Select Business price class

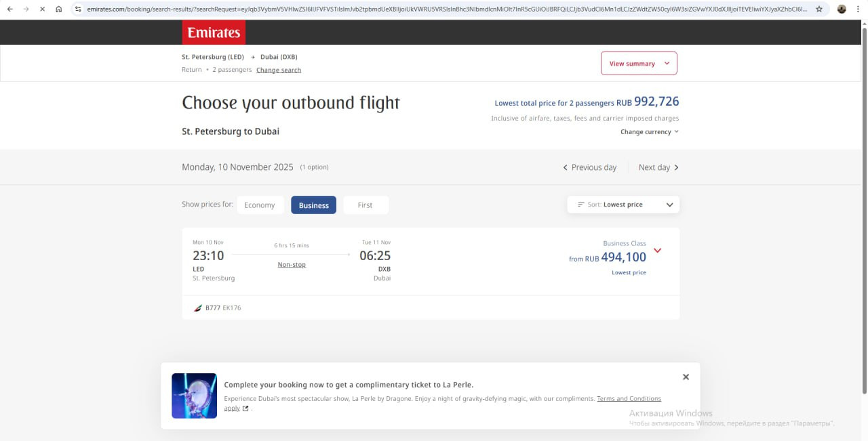click(313, 205)
